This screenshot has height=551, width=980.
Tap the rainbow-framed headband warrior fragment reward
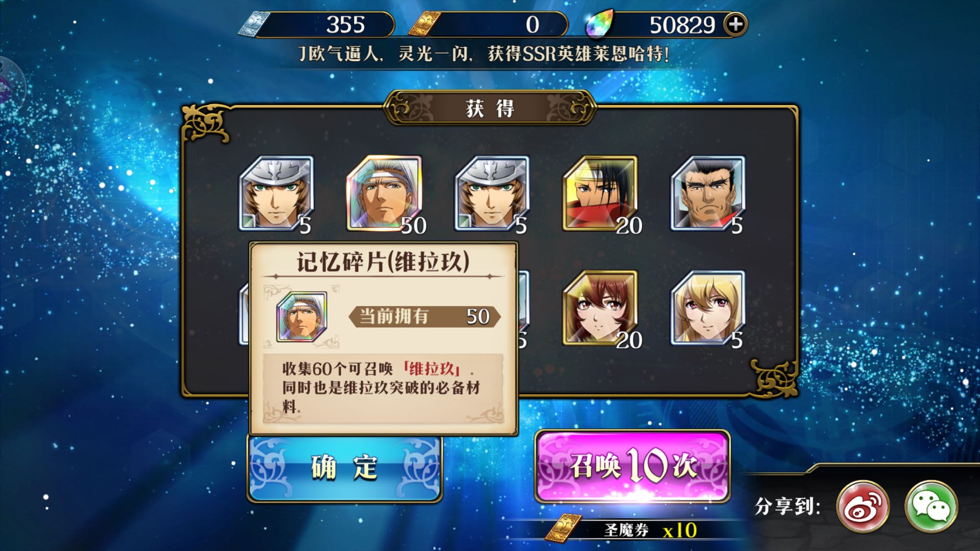pyautogui.click(x=385, y=193)
